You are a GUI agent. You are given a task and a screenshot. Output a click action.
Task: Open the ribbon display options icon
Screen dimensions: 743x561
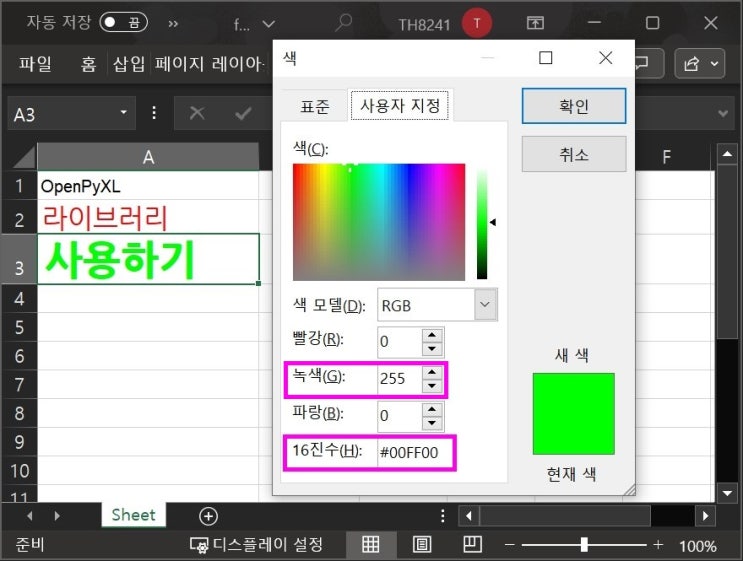[536, 22]
